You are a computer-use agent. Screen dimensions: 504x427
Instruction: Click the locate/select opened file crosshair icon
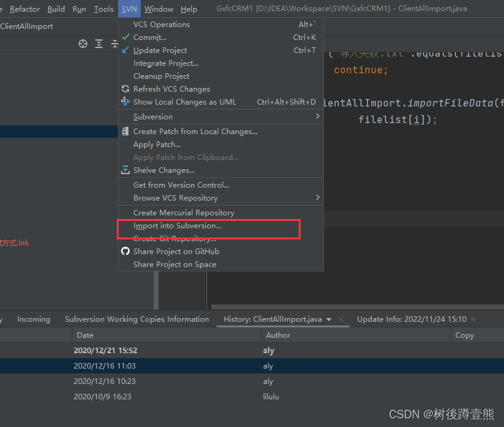click(83, 44)
